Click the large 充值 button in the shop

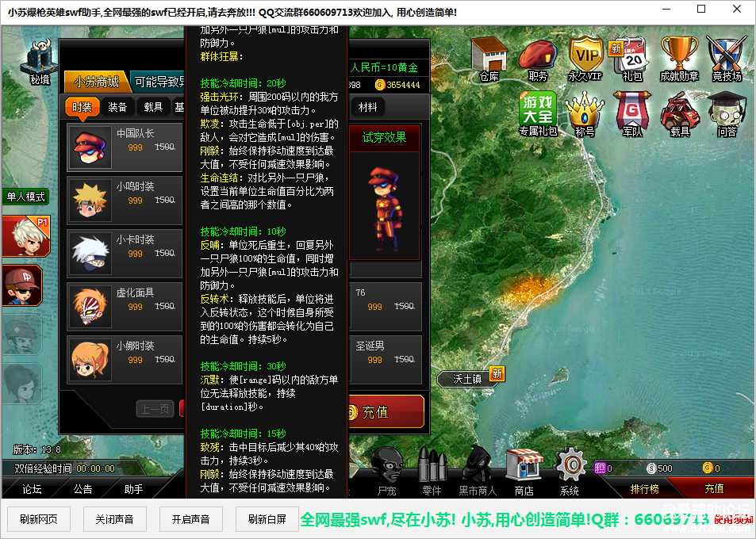(x=386, y=412)
